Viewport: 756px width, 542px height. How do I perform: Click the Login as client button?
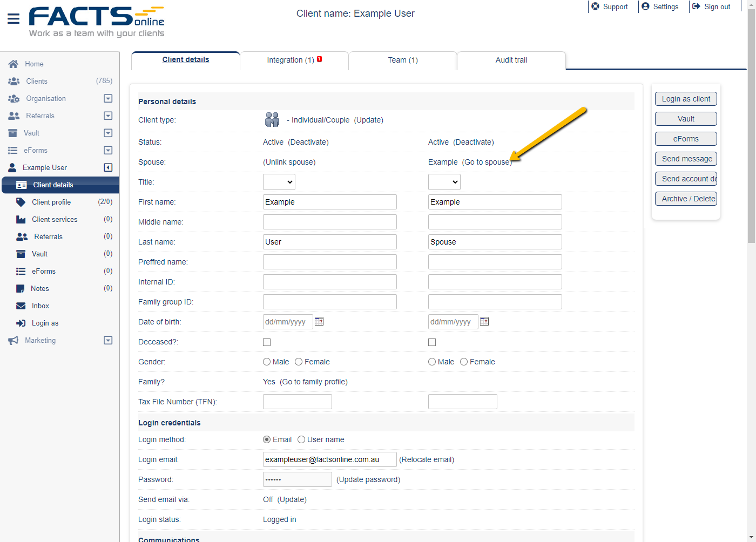[686, 99]
